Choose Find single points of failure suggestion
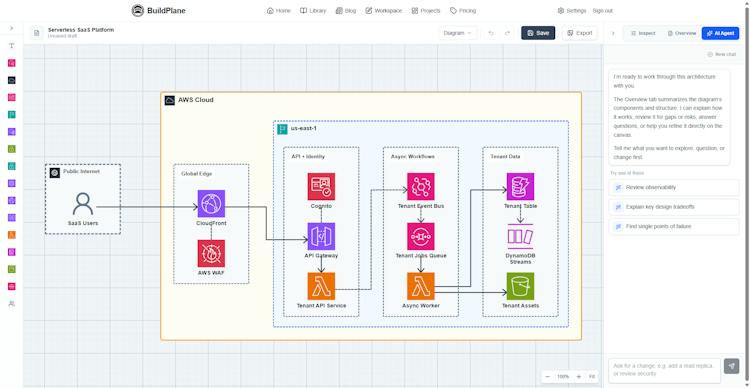 (x=674, y=226)
